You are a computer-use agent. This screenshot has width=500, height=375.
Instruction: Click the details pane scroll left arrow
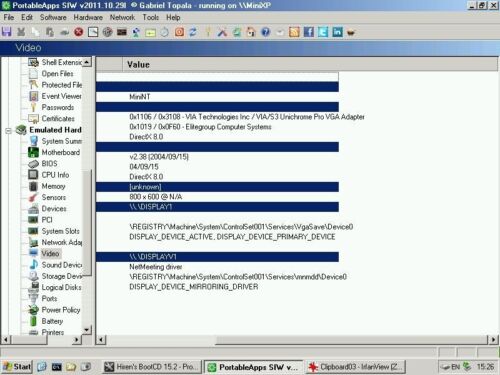pos(101,340)
